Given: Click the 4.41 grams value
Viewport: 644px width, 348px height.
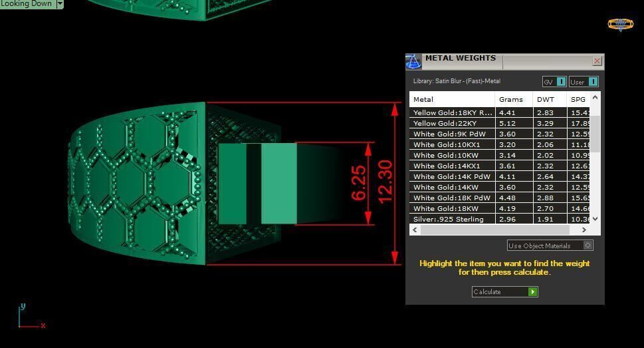Looking at the screenshot, I should coord(507,112).
